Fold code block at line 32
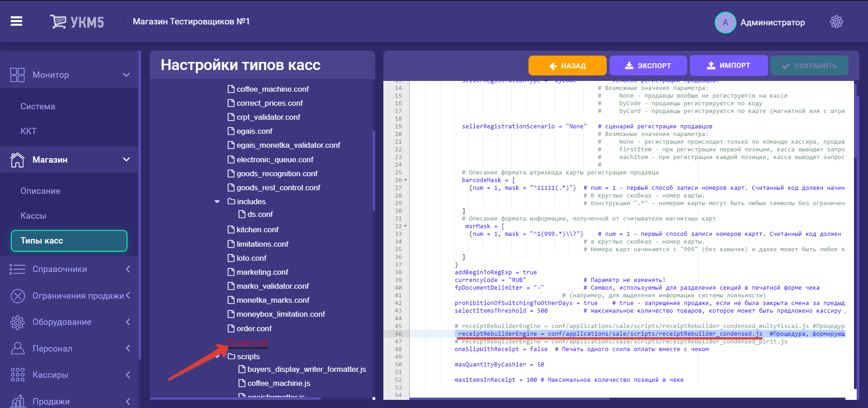The image size is (868, 408). [x=406, y=226]
